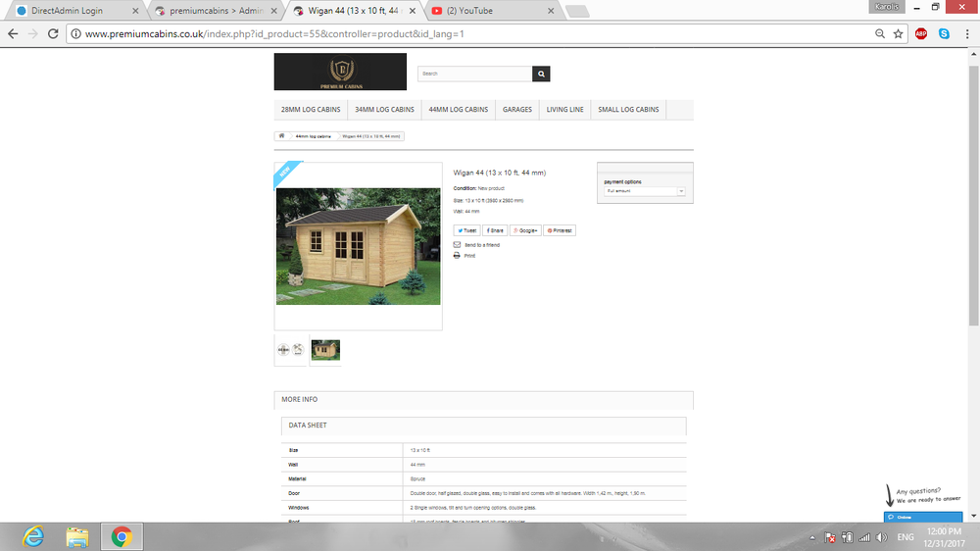Click the Facebook Share button
Viewport: 980px width, 551px height.
point(494,230)
